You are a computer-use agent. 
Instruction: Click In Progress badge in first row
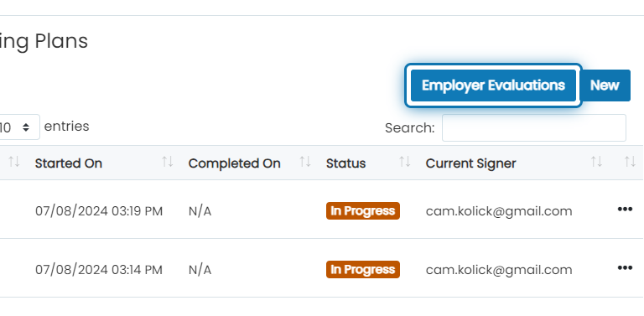363,211
